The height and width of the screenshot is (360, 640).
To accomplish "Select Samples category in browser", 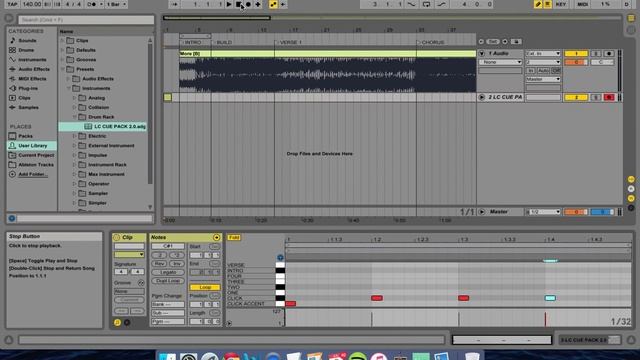I will point(28,107).
